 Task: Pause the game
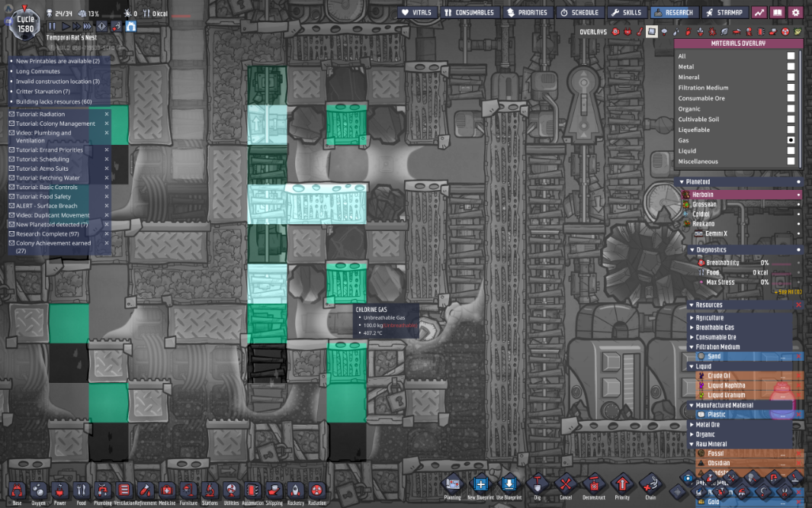52,26
